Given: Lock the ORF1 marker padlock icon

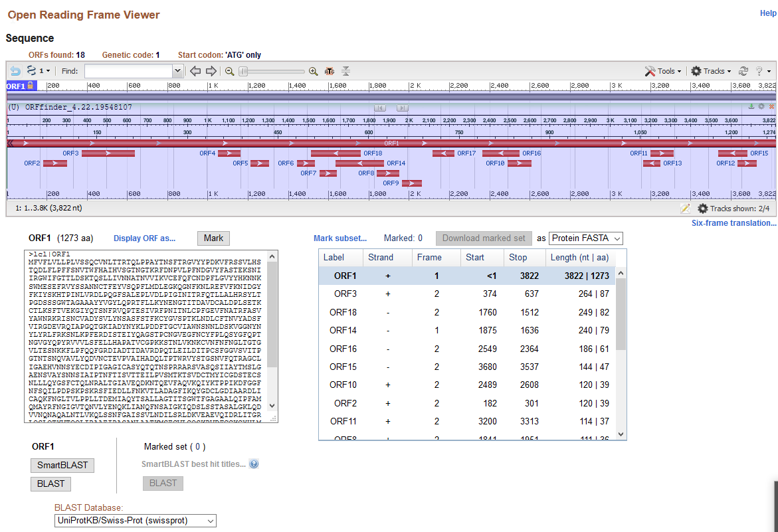Looking at the screenshot, I should tap(31, 86).
